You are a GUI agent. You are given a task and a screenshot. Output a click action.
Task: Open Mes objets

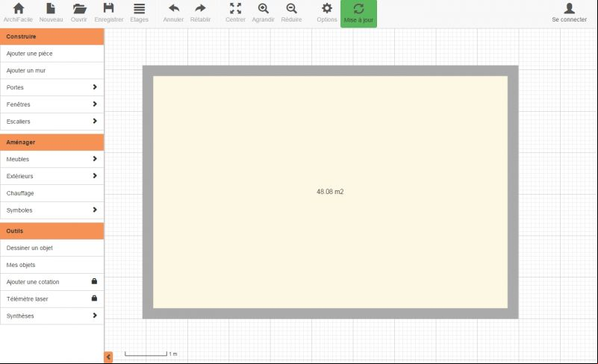tap(52, 265)
